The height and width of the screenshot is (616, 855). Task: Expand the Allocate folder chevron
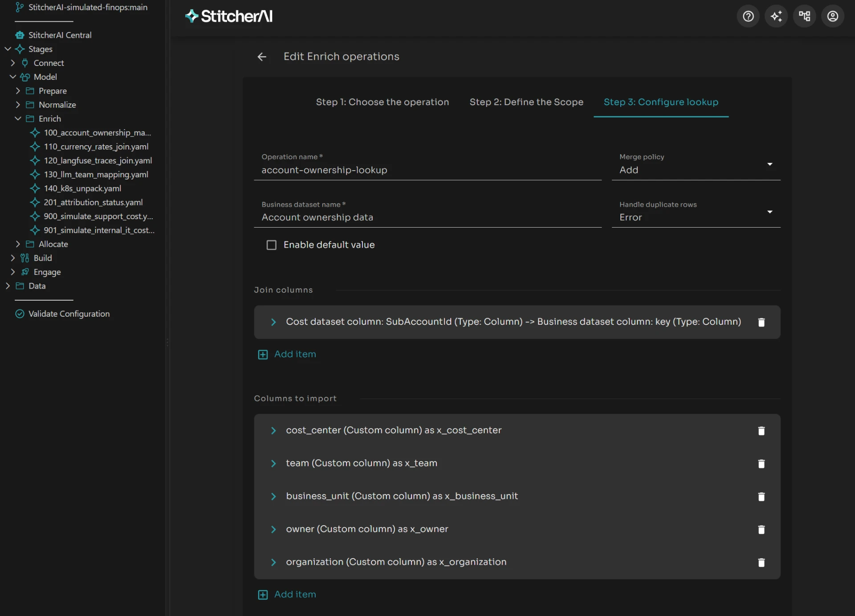coord(18,244)
